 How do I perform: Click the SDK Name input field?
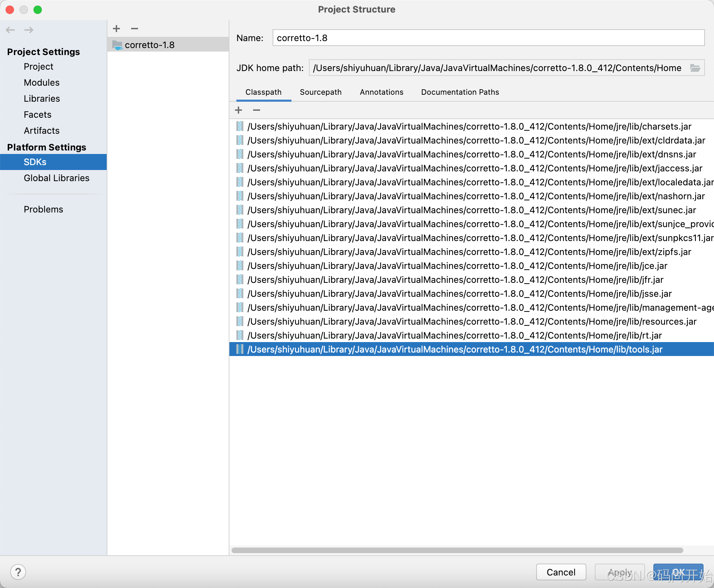(488, 38)
